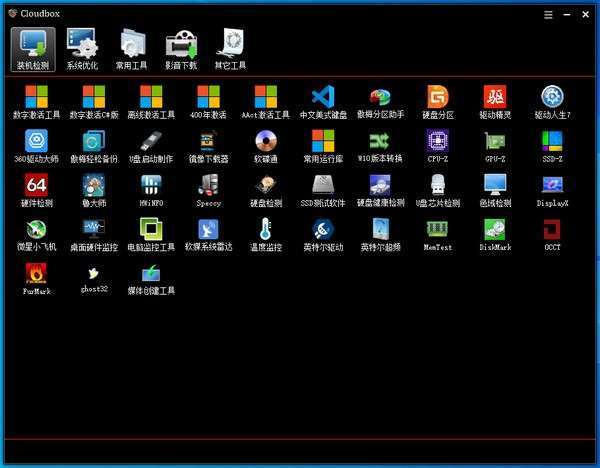Screen dimensions: 600x468
Task: Launch 微星小飞机
Action: point(36,235)
